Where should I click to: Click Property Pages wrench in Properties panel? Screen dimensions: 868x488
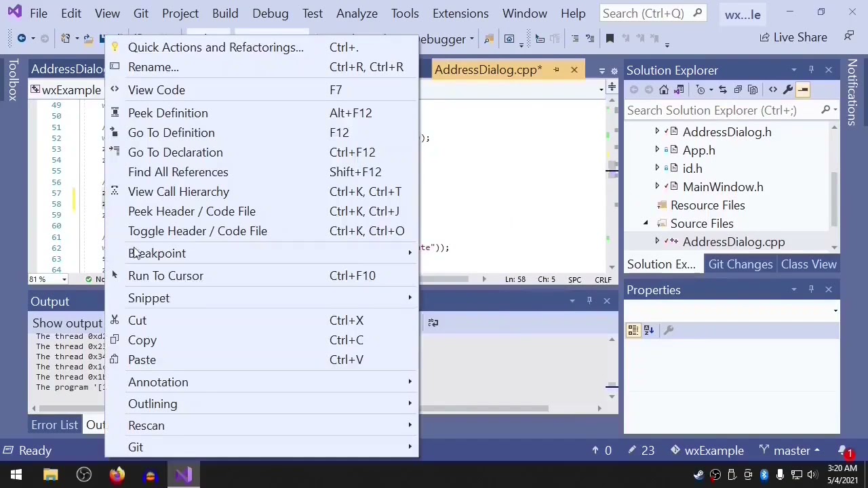pyautogui.click(x=669, y=330)
